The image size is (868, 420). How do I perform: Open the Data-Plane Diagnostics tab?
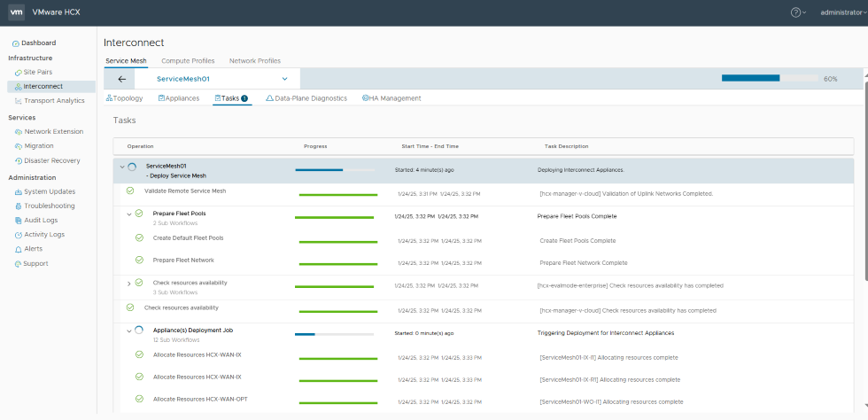pyautogui.click(x=306, y=98)
